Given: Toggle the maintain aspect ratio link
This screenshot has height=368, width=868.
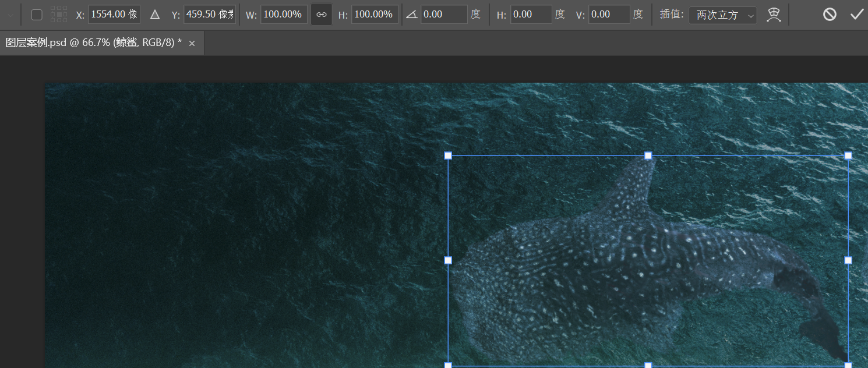Looking at the screenshot, I should click(x=322, y=15).
